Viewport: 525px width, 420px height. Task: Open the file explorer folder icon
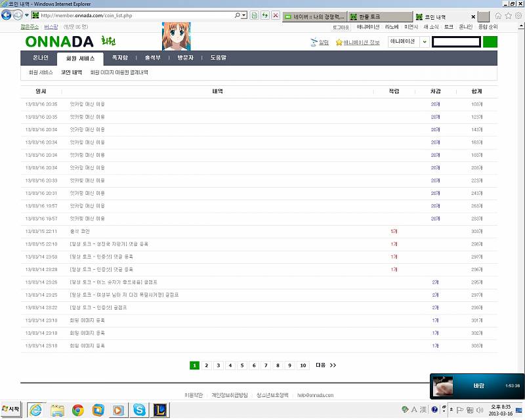coord(58,410)
